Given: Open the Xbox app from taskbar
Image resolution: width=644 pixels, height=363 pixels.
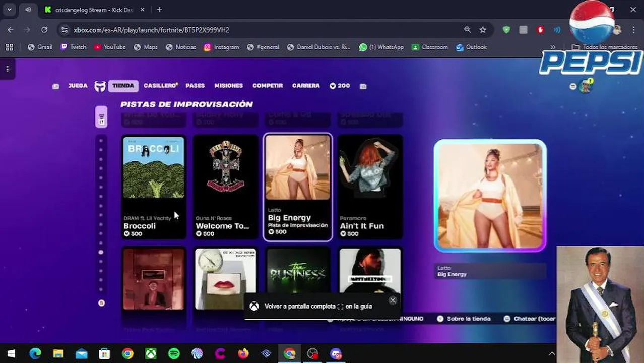Looking at the screenshot, I should (x=151, y=354).
